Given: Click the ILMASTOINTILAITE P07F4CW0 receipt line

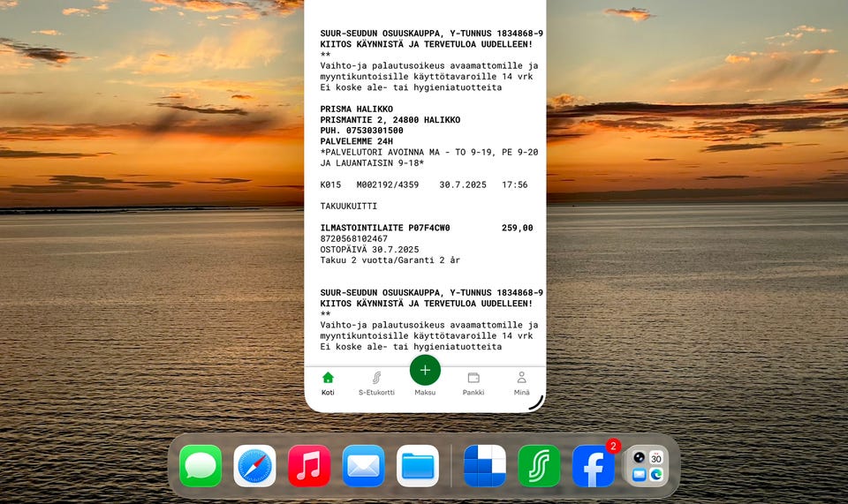Looking at the screenshot, I should pos(385,228).
